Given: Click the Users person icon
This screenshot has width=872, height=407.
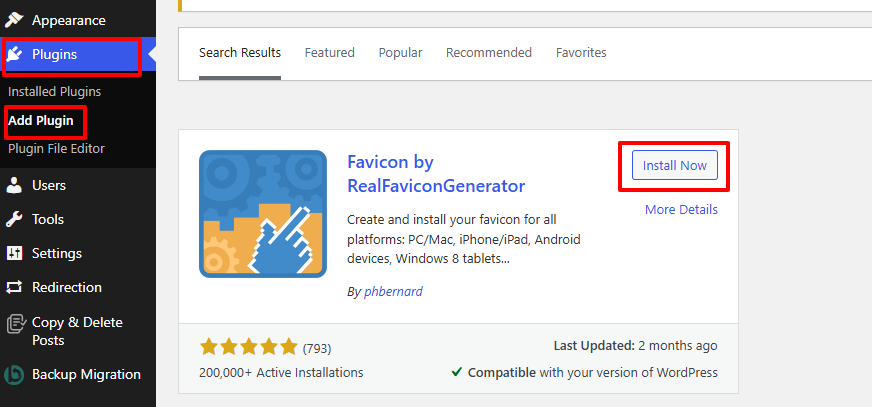Looking at the screenshot, I should coord(15,185).
